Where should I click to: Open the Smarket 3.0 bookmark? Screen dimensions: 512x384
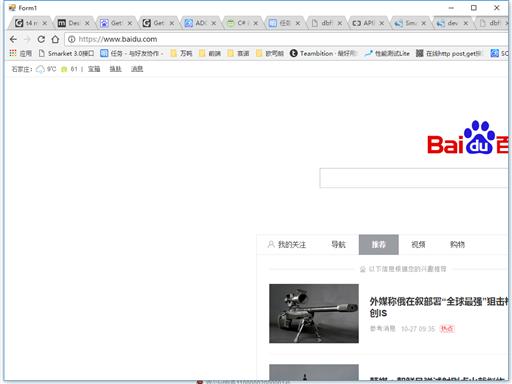(66, 53)
